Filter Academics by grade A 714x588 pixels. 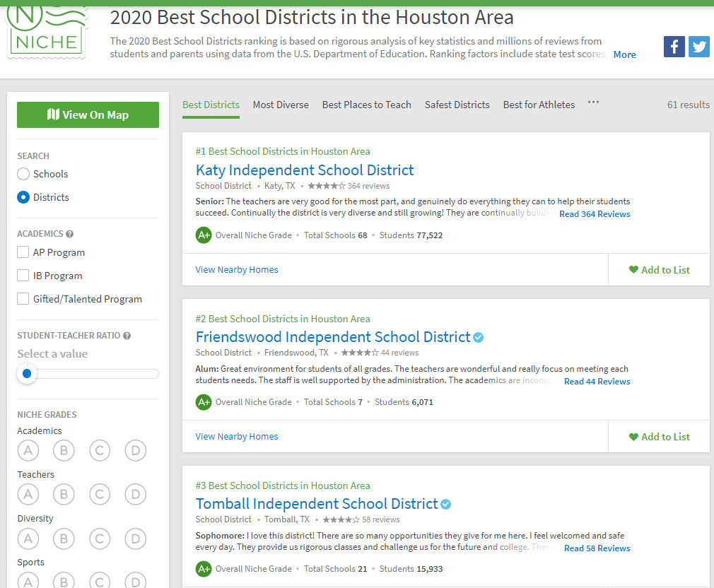(28, 451)
